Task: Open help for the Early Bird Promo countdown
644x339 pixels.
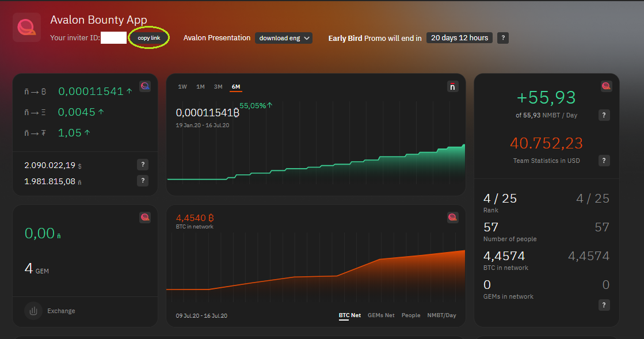Action: click(503, 38)
